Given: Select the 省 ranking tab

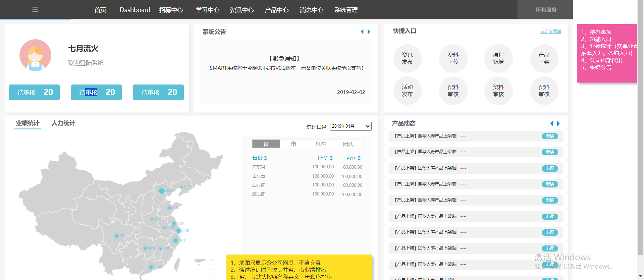Looking at the screenshot, I should coord(266,144).
